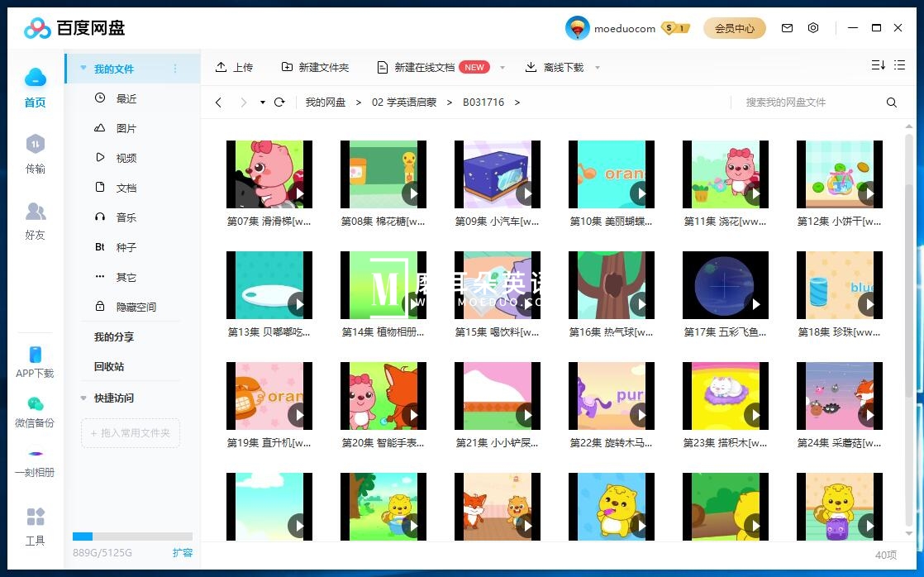Open the 会员中心 membership center
The image size is (924, 577).
click(x=734, y=27)
